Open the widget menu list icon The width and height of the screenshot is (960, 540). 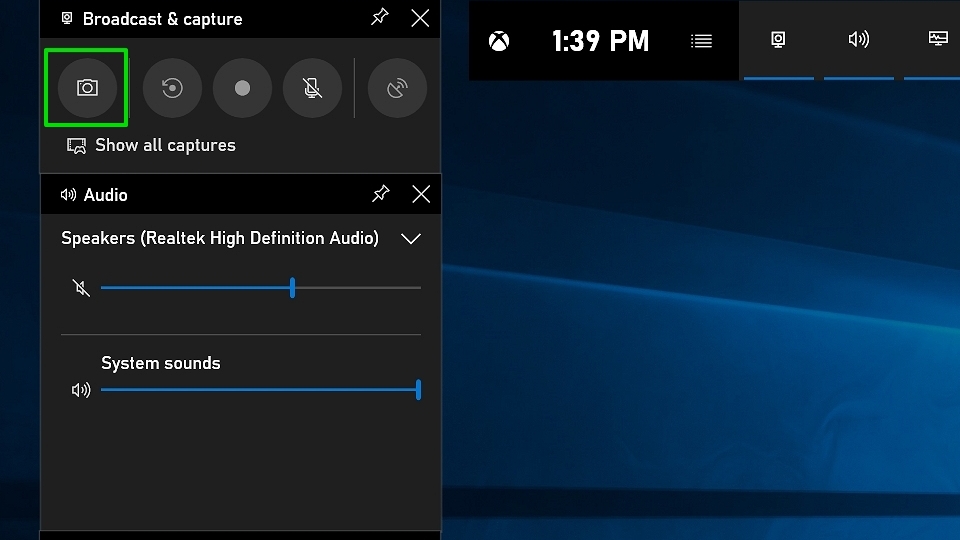(x=701, y=41)
